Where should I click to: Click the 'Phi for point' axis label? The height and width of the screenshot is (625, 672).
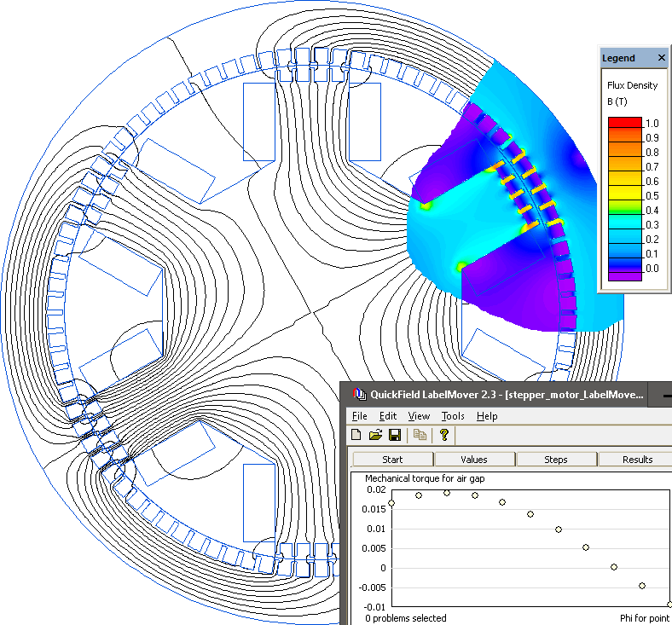644,618
